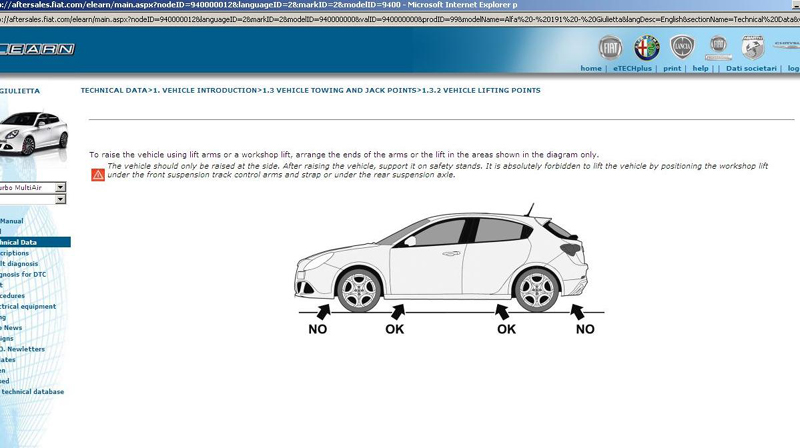Click the 1. VEHICLE INTRODUCTION breadcrumb
This screenshot has width=800, height=448.
[x=205, y=90]
